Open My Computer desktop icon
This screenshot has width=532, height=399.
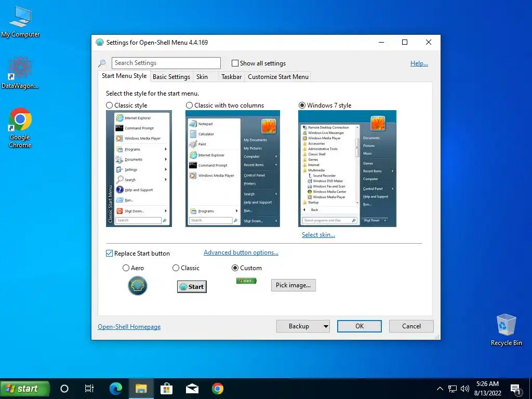[20, 22]
